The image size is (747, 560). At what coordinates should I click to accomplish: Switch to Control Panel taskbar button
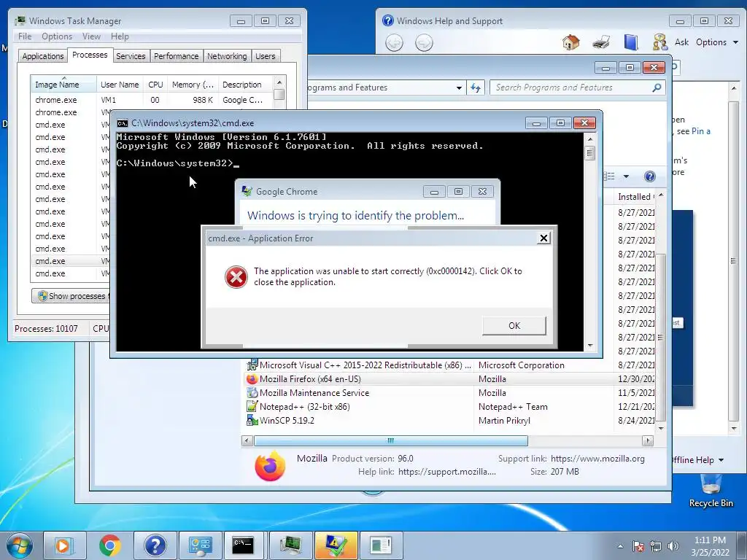pyautogui.click(x=200, y=545)
